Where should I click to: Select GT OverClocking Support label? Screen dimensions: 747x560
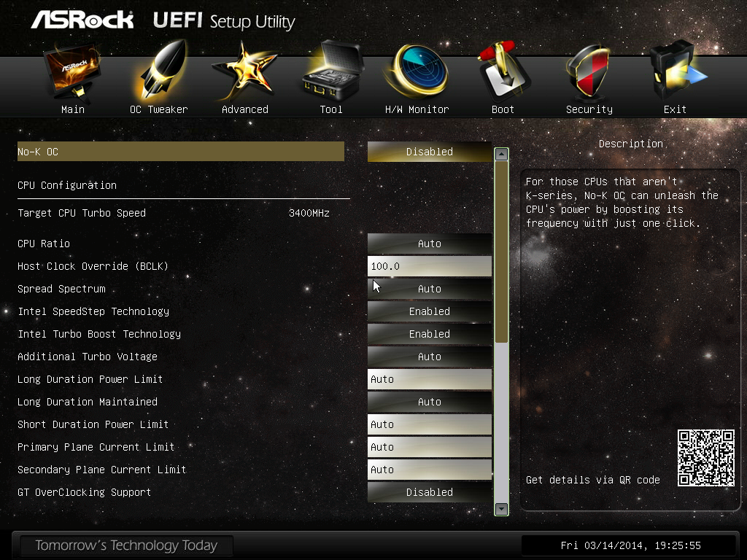(x=85, y=492)
